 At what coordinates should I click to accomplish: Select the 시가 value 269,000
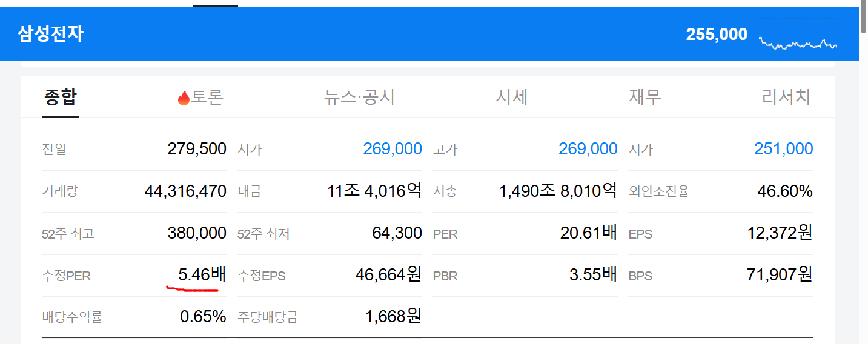pyautogui.click(x=393, y=149)
